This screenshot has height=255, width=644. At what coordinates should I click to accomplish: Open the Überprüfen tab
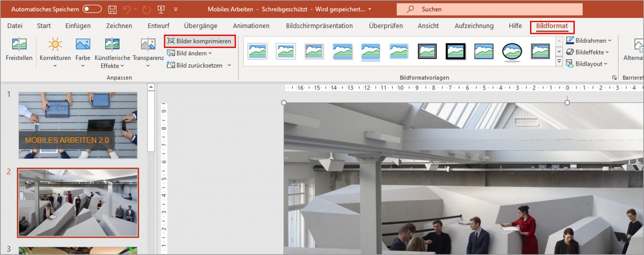386,26
